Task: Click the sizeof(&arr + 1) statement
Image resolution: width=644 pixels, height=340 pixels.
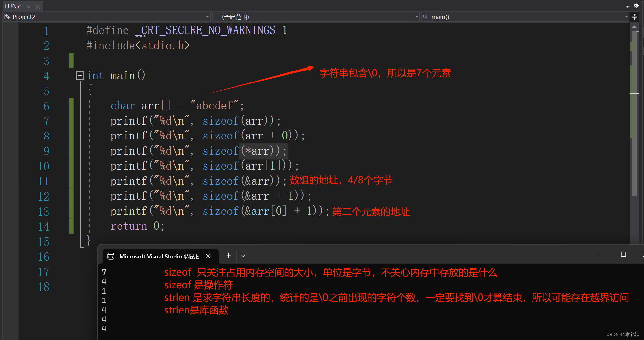Action: [x=211, y=196]
